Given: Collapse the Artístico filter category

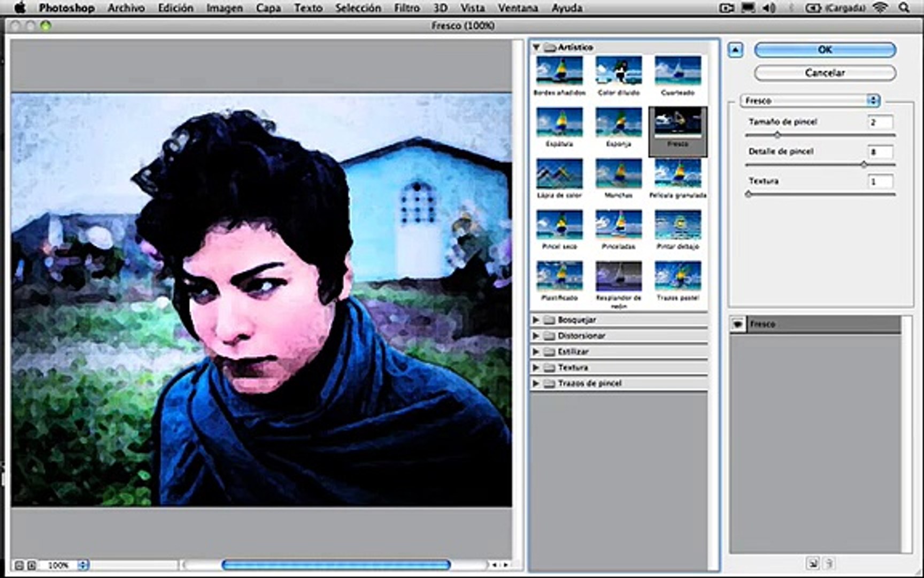Looking at the screenshot, I should pyautogui.click(x=536, y=48).
